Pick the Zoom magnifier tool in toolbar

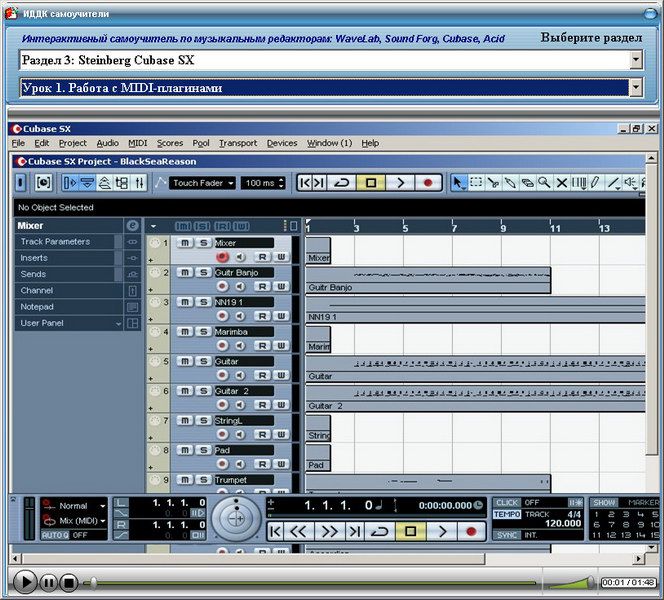544,183
